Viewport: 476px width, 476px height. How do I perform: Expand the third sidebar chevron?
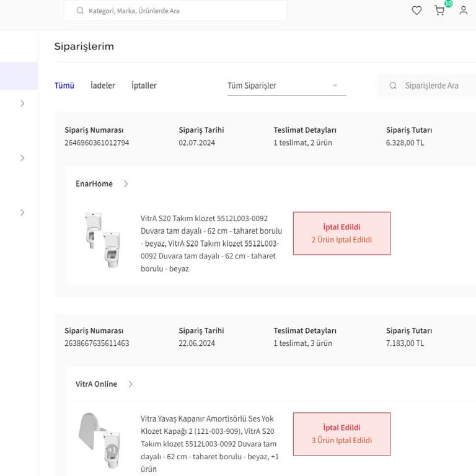pos(22,213)
